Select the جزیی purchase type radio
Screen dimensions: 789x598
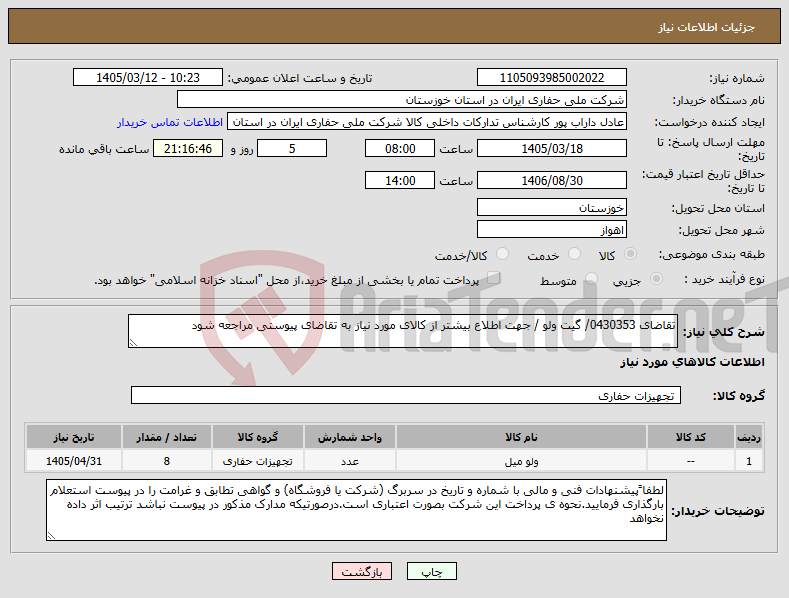tap(656, 279)
